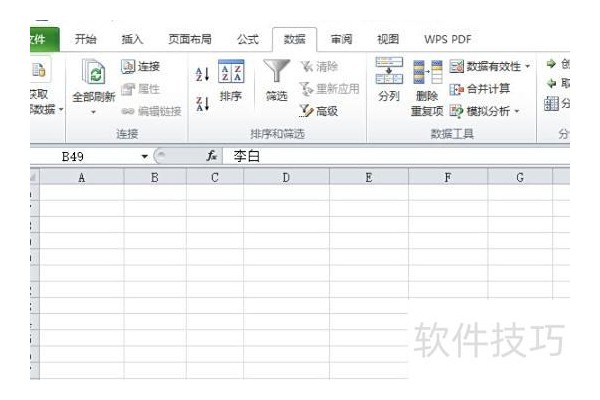Switch to the 审阅 ribbon tab
This screenshot has height=400, width=600.
[341, 39]
